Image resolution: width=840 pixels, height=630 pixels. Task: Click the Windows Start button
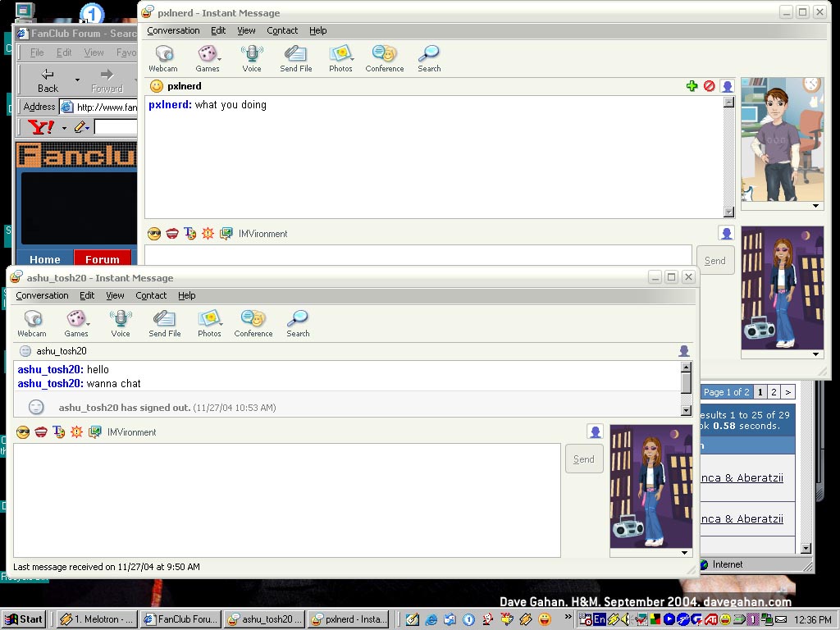[x=24, y=619]
